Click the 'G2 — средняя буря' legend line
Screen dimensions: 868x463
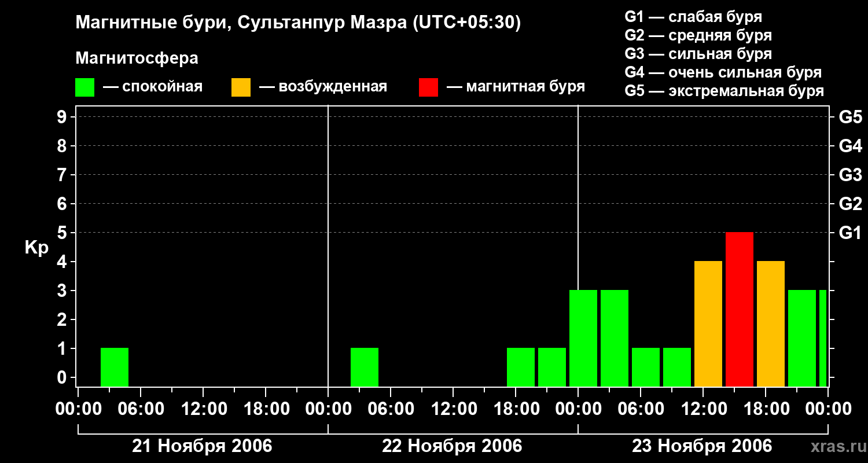(698, 35)
